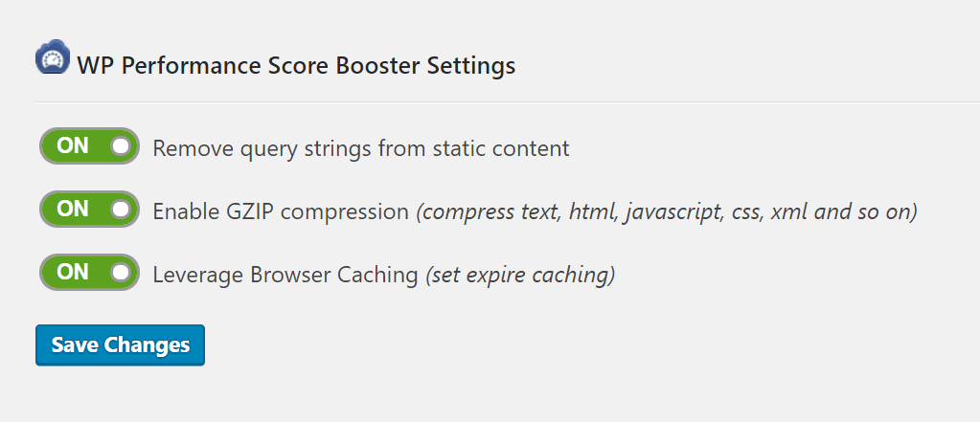
Task: Click the ON text in the GZIP switch
Action: [x=73, y=209]
